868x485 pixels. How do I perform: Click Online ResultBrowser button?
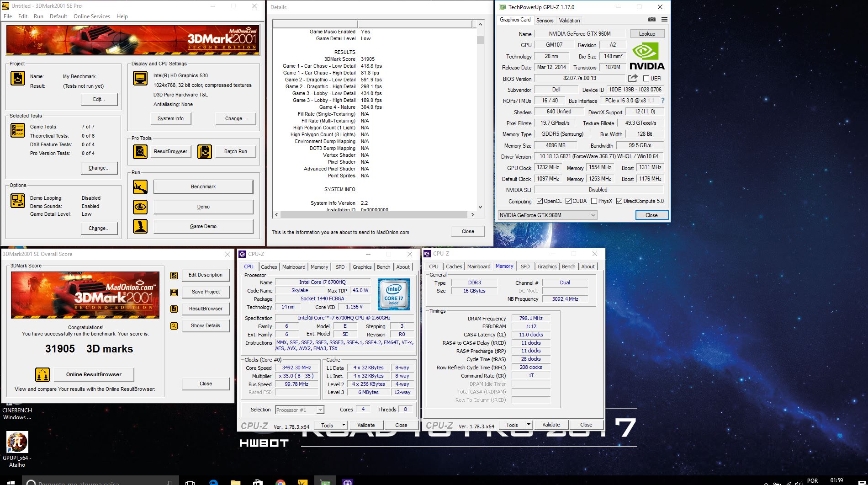coord(94,374)
